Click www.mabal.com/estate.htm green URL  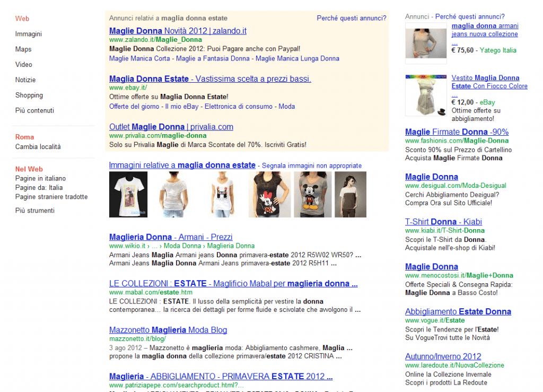tap(151, 292)
